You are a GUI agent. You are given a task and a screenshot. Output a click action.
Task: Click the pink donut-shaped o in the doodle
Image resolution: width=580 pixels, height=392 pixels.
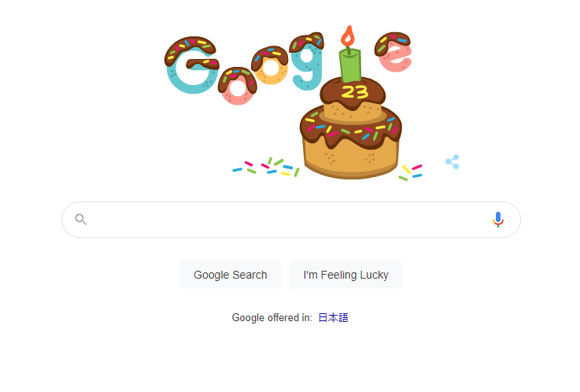point(238,86)
